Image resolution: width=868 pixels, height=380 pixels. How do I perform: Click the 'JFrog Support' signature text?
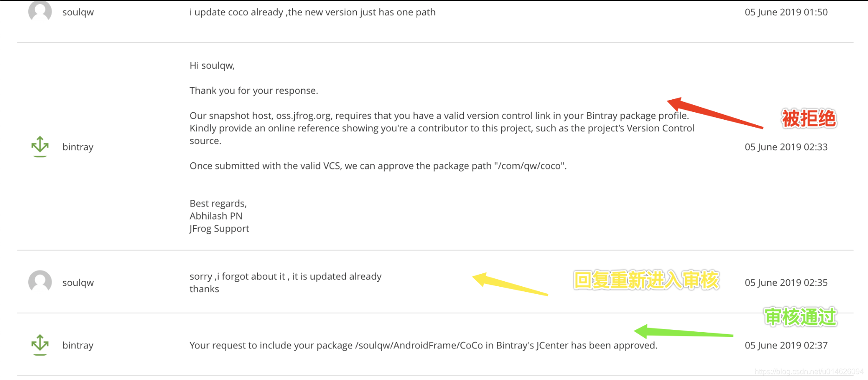219,229
